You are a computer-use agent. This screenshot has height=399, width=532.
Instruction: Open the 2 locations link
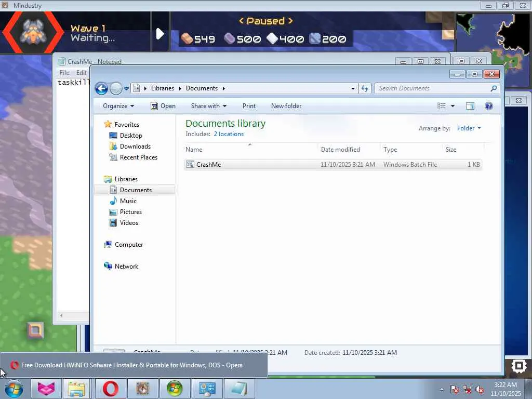229,134
